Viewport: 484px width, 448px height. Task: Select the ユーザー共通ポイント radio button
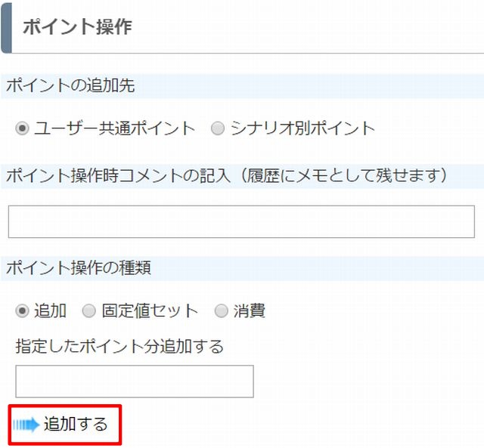[x=22, y=128]
